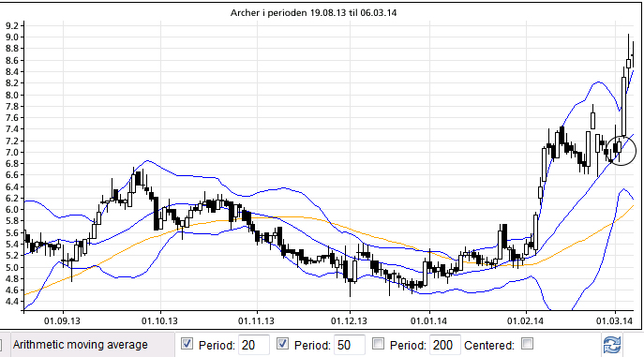This screenshot has height=357, width=644.
Task: Uncheck the Period 20 checkbox
Action: (x=187, y=344)
